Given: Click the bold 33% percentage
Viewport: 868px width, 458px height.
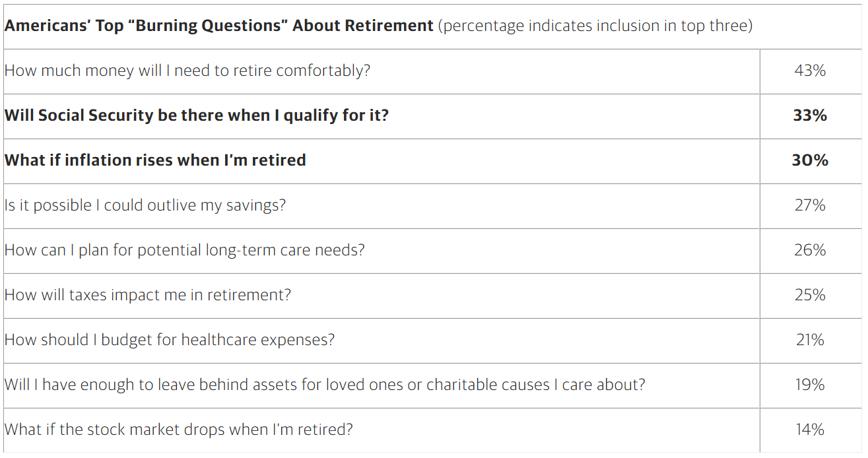Looking at the screenshot, I should pyautogui.click(x=810, y=115).
